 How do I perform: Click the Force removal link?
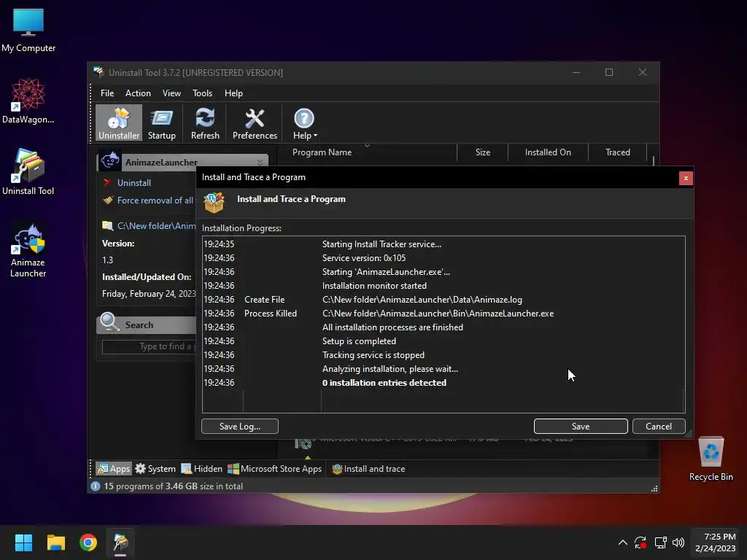[155, 201]
